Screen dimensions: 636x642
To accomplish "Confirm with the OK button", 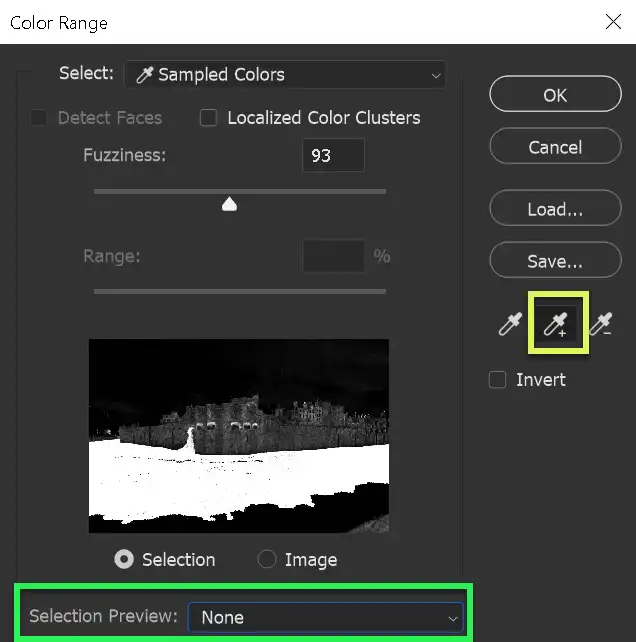I will pyautogui.click(x=555, y=94).
